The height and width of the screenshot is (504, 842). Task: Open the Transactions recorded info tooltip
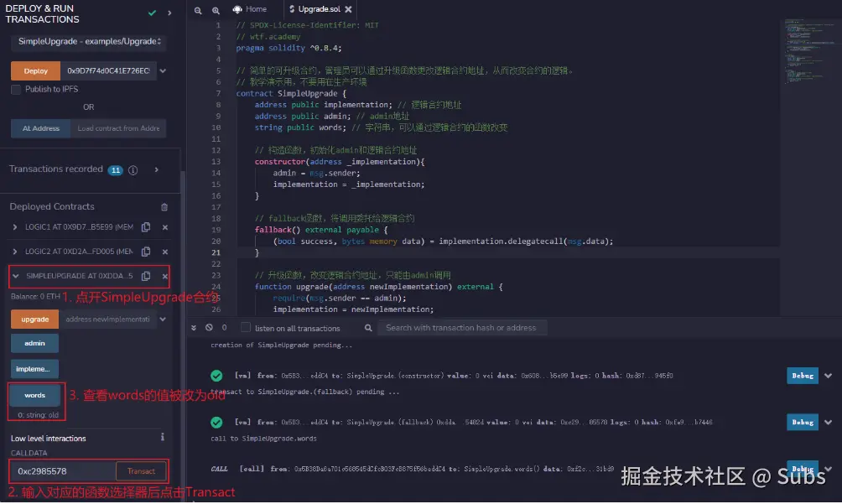[133, 169]
